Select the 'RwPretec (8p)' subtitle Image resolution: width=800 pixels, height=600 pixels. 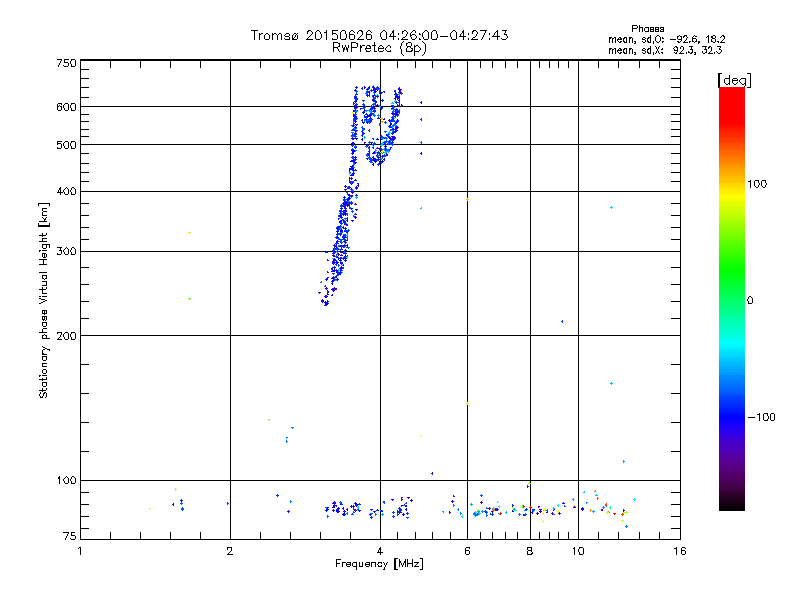click(x=379, y=48)
